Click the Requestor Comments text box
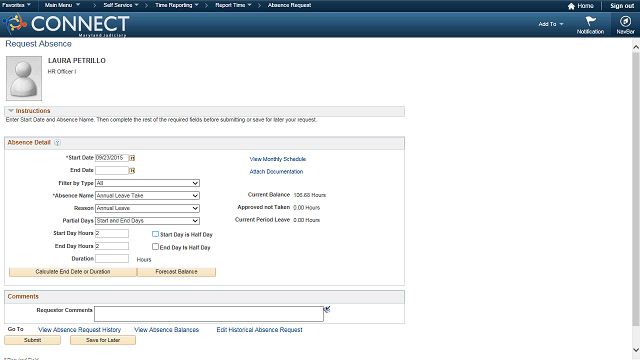The height and width of the screenshot is (360, 640). click(209, 314)
